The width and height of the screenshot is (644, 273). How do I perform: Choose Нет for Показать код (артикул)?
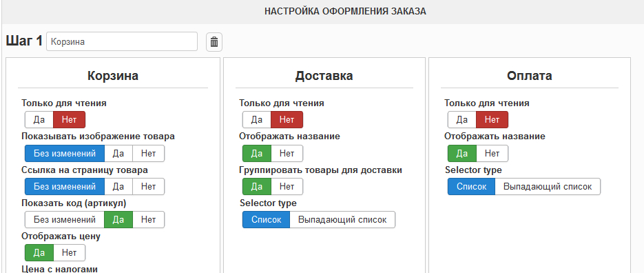click(148, 219)
